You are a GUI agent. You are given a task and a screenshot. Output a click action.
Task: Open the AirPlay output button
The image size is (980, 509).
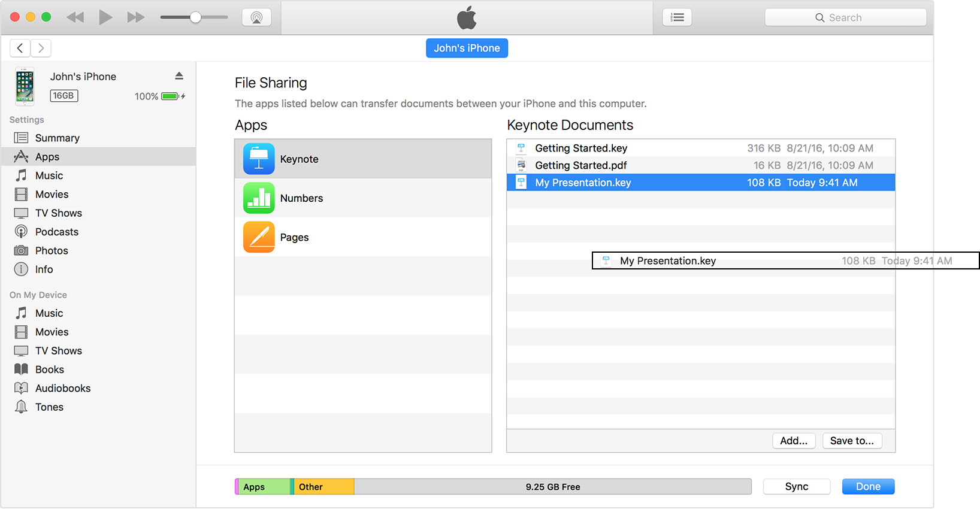[256, 17]
